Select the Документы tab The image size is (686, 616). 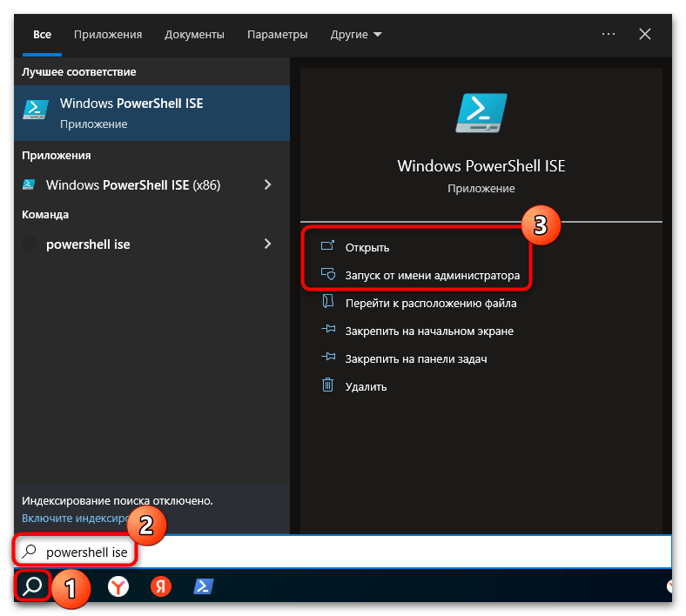tap(194, 35)
